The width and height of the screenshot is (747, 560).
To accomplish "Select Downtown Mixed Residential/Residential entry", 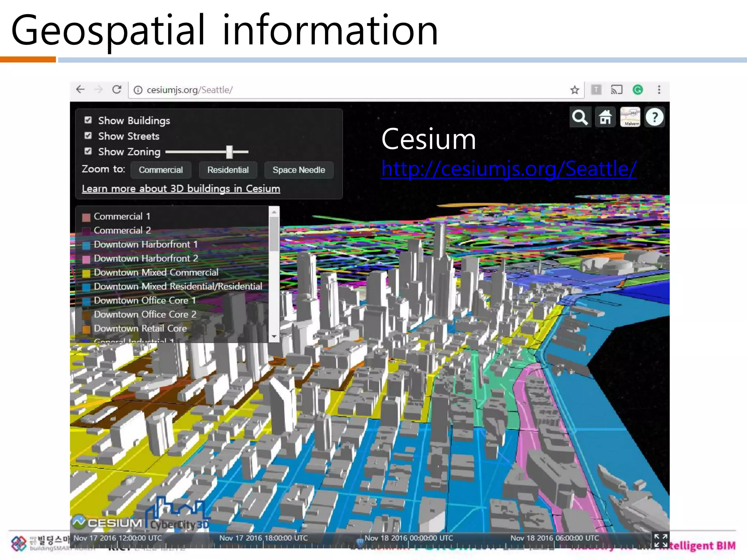I will [178, 287].
